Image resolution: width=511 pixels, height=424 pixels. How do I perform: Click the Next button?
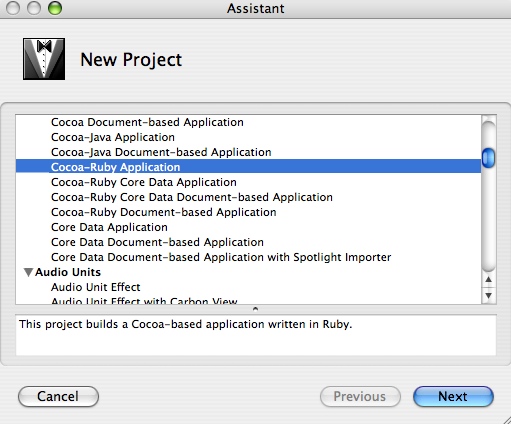[x=453, y=396]
